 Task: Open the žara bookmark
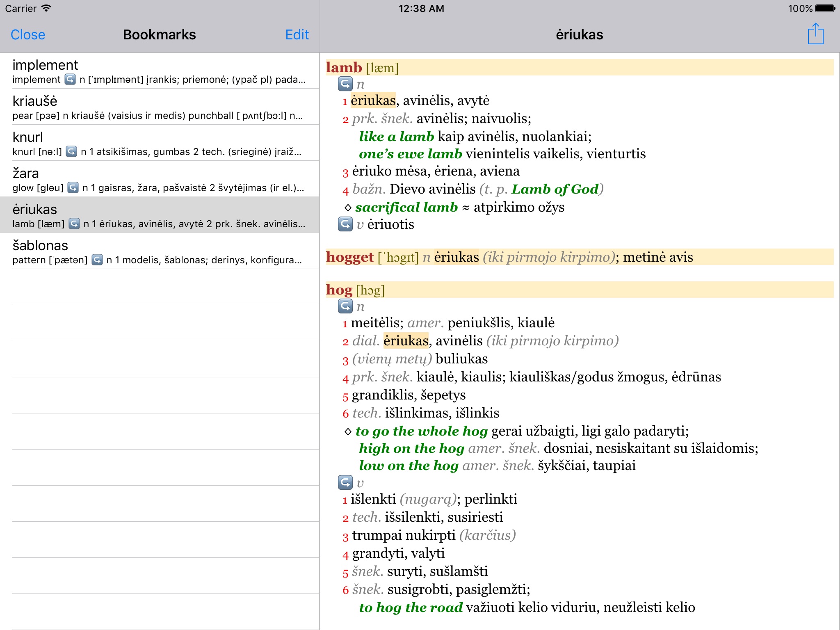(160, 179)
